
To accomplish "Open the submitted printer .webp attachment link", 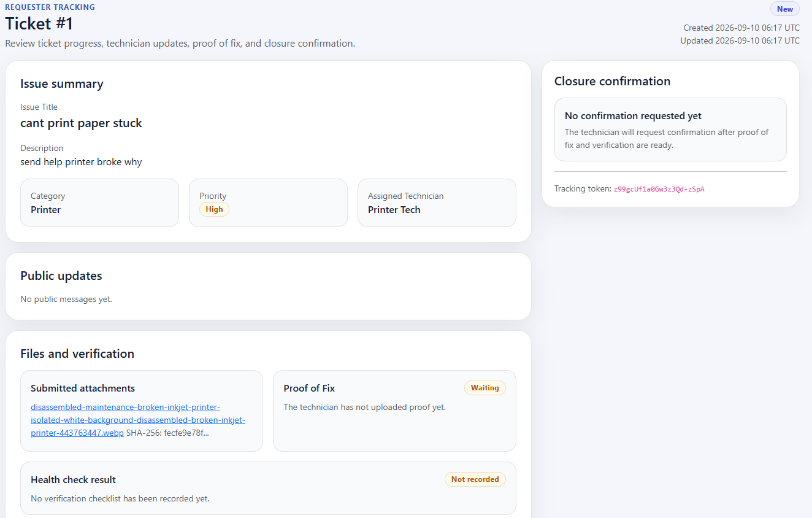I will point(138,420).
